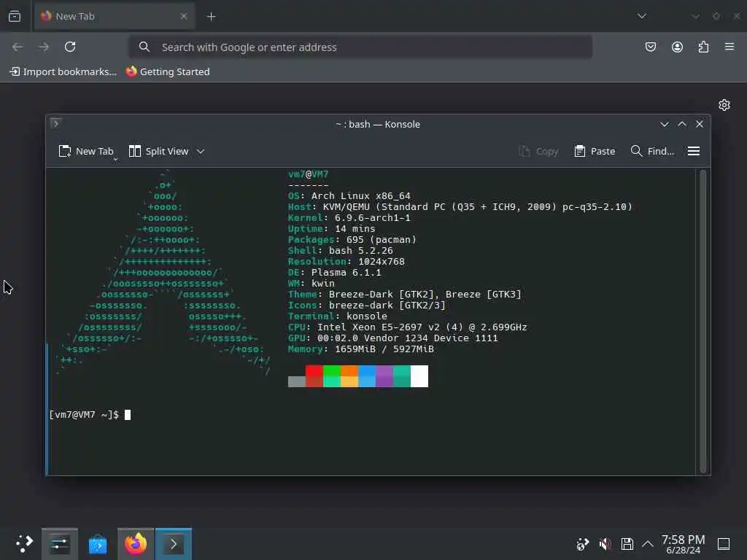Open Discover software center from taskbar
Screen dimensions: 747x560
(98, 544)
